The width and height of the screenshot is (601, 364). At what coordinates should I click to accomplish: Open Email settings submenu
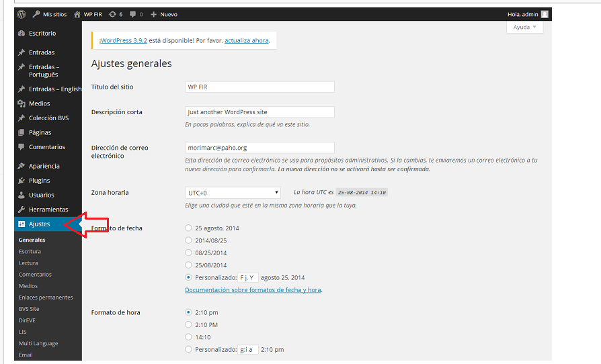point(26,355)
